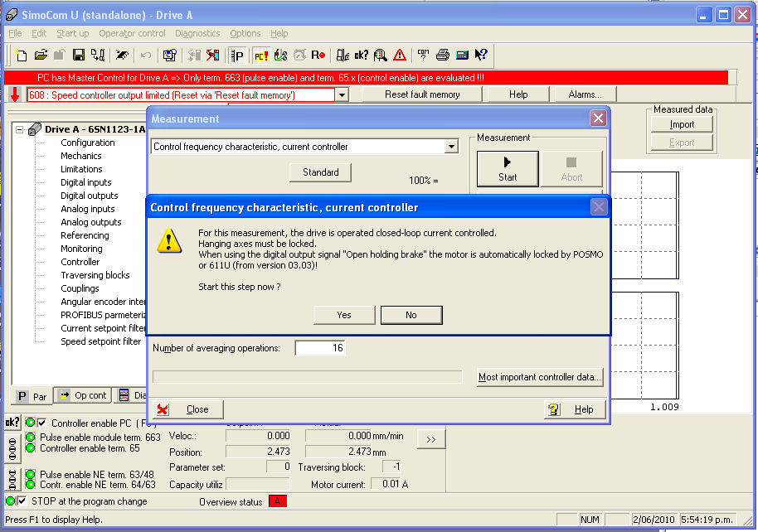This screenshot has width=758, height=532.
Task: Select Traversing blocks in the drive tree
Action: (95, 275)
